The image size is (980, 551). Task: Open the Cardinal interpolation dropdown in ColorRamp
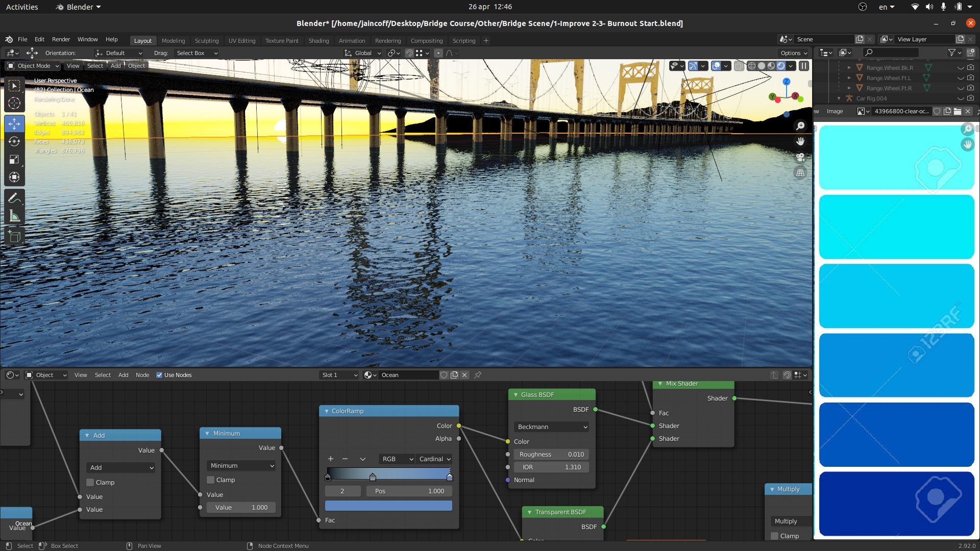click(x=434, y=459)
